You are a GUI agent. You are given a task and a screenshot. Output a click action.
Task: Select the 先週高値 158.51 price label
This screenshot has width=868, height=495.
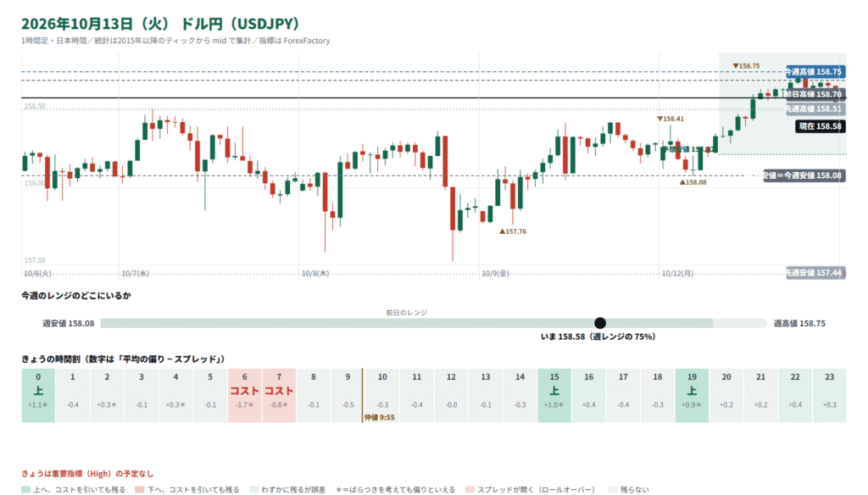click(x=815, y=108)
